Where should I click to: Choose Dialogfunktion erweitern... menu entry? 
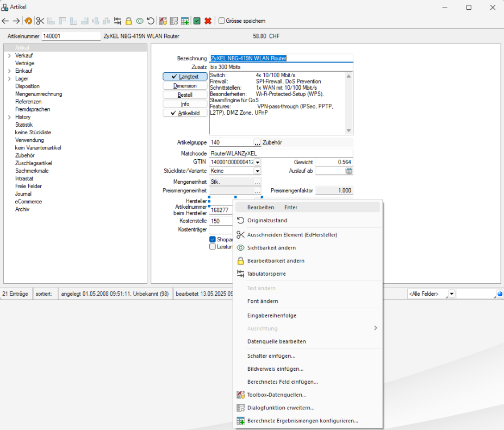point(308,408)
